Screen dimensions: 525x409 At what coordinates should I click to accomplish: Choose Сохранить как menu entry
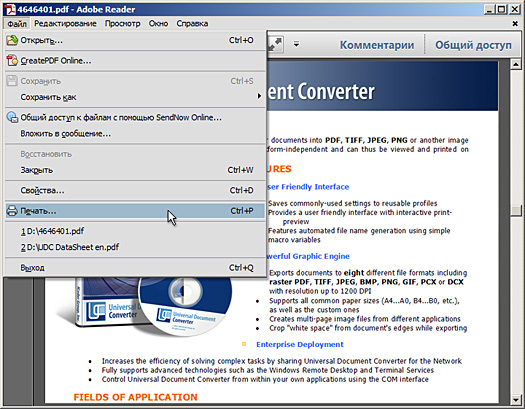pos(135,97)
